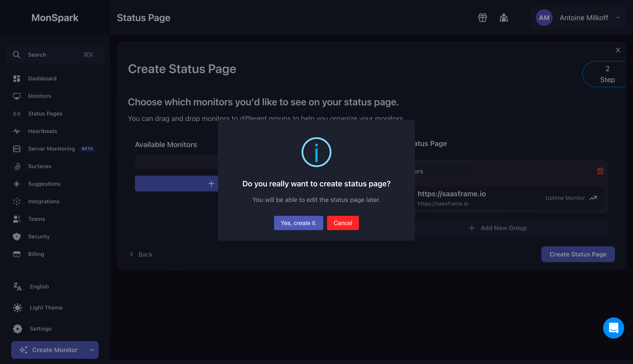Go Back to the previous step
This screenshot has width=633, height=364.
click(141, 254)
